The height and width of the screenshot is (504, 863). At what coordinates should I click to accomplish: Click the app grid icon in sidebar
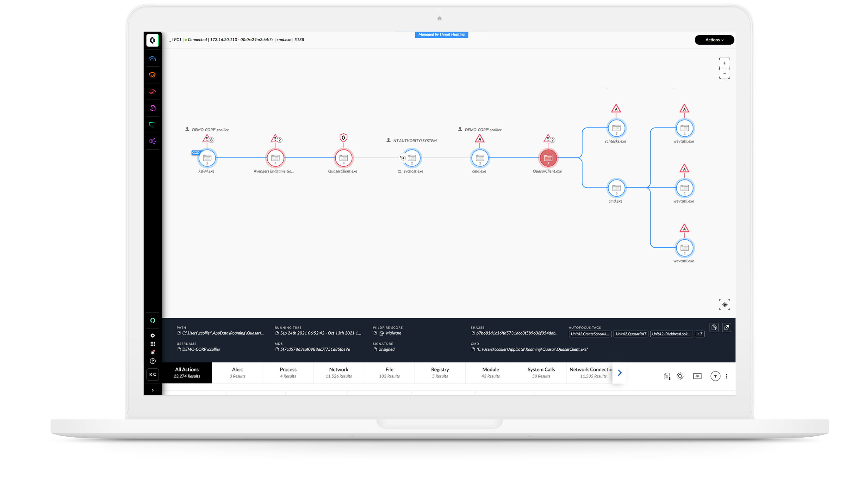coord(153,344)
